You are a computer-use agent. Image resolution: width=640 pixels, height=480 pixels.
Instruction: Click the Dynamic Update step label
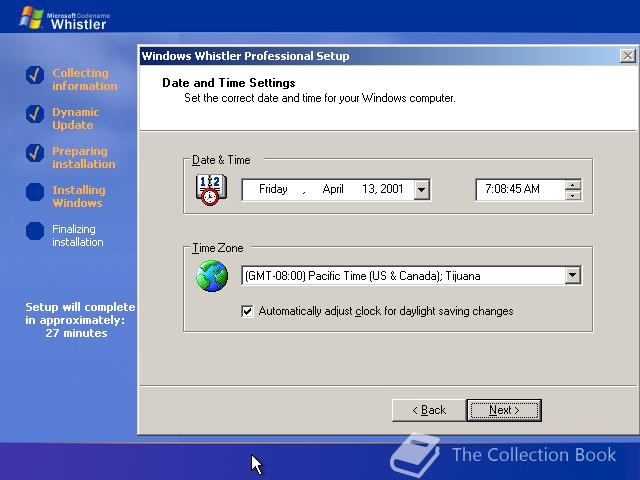coord(76,118)
